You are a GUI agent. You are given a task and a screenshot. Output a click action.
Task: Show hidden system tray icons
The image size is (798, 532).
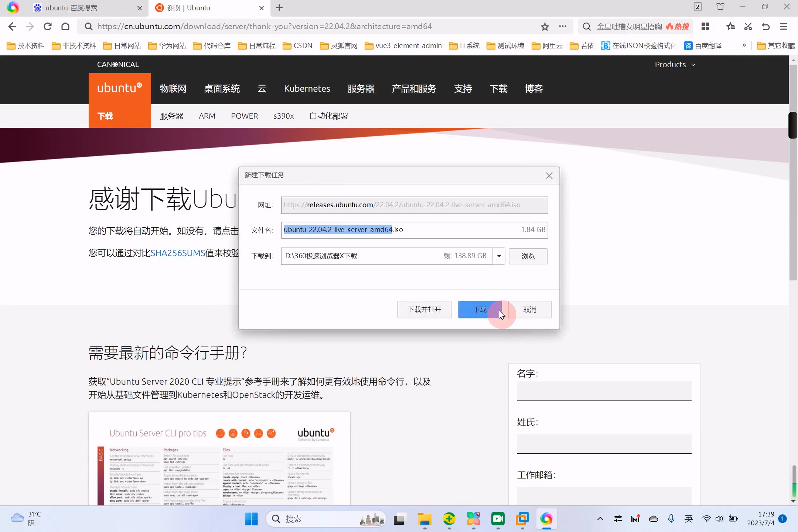[600, 519]
